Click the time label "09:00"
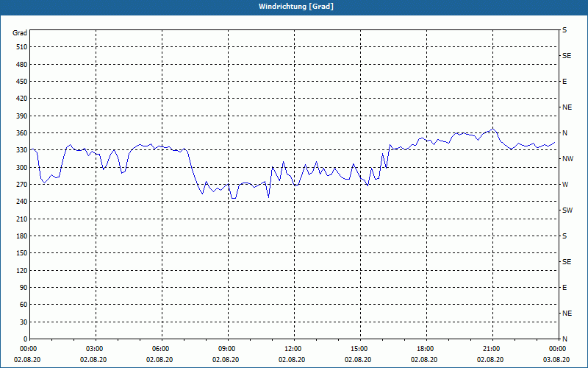 226,348
